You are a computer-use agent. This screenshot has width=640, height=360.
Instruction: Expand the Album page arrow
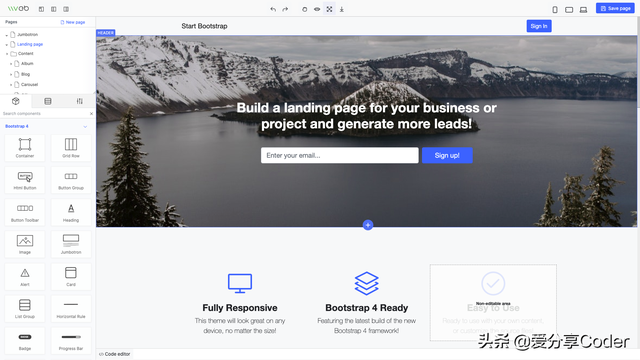pos(11,64)
